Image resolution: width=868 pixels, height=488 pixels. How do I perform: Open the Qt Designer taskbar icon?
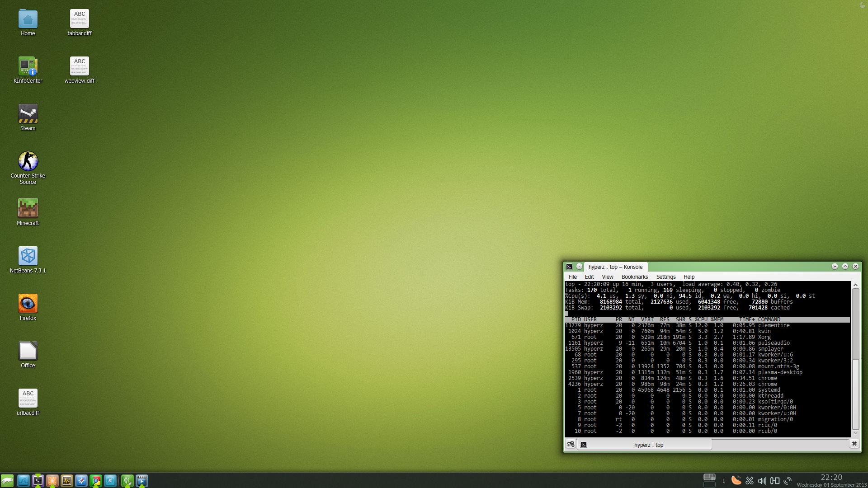click(127, 481)
